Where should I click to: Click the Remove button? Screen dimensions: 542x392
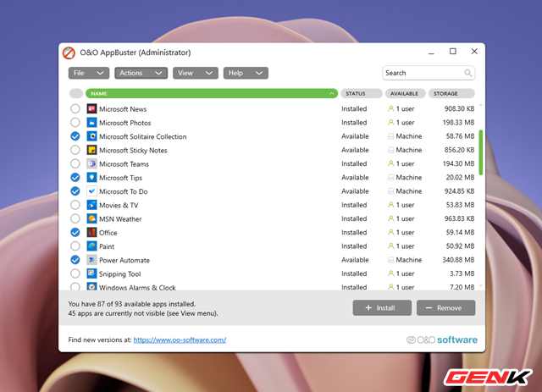click(446, 307)
